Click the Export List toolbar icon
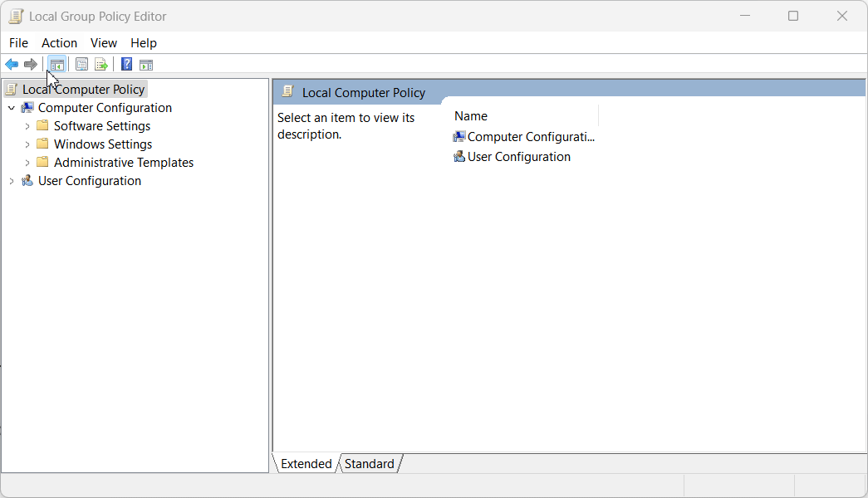This screenshot has width=868, height=498. (x=101, y=65)
